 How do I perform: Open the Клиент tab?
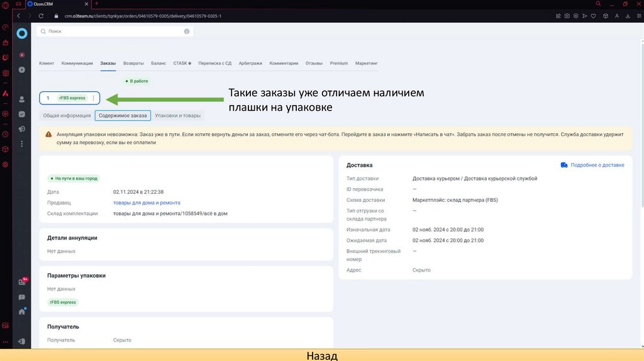47,64
